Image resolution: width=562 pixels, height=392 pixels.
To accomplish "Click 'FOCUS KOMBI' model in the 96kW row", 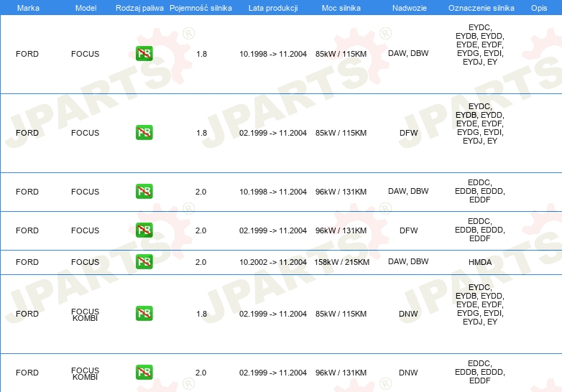I will pyautogui.click(x=85, y=374).
